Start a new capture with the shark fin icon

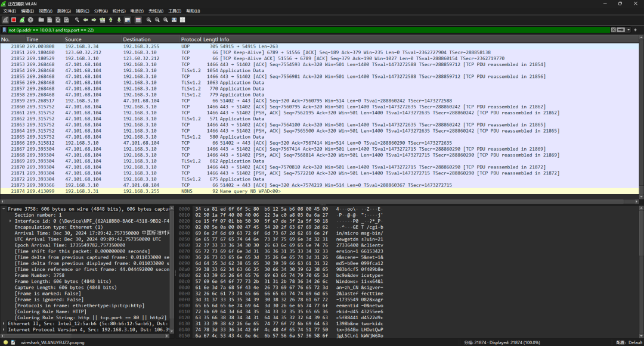click(5, 19)
